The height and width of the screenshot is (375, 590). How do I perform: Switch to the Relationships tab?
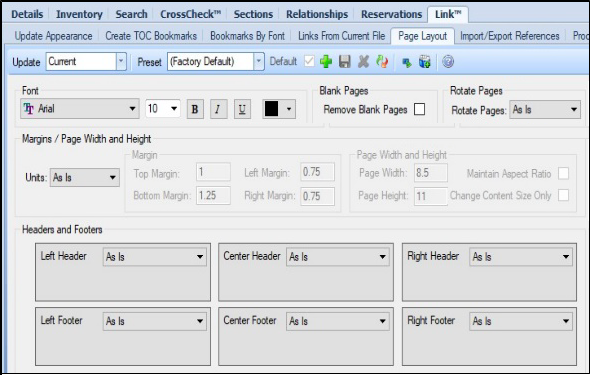[317, 14]
